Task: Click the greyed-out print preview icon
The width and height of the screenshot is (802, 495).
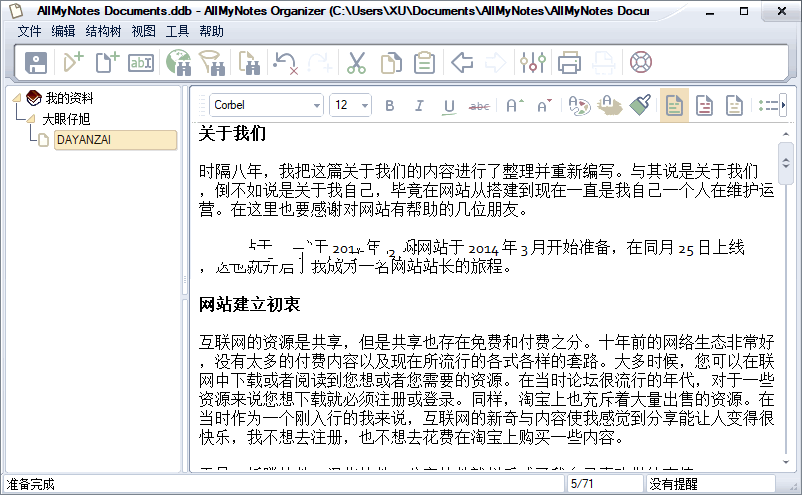Action: (x=604, y=63)
